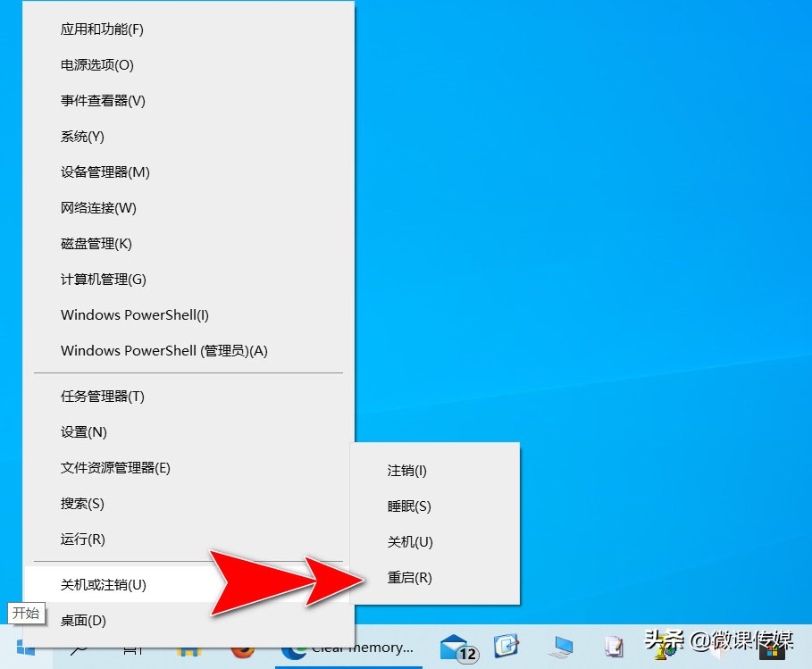
Task: Click the screenshot capture tool taskbar icon
Action: point(506,649)
